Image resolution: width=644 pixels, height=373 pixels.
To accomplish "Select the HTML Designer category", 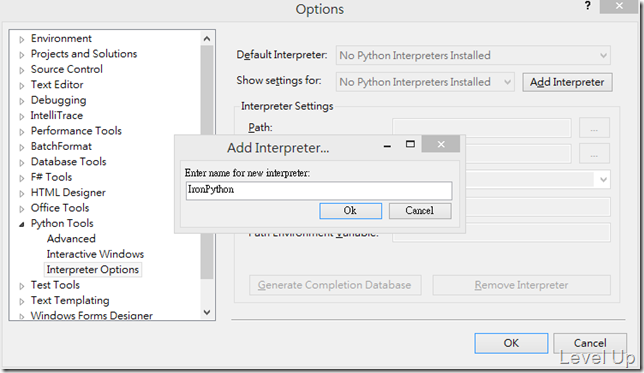I will tap(68, 192).
